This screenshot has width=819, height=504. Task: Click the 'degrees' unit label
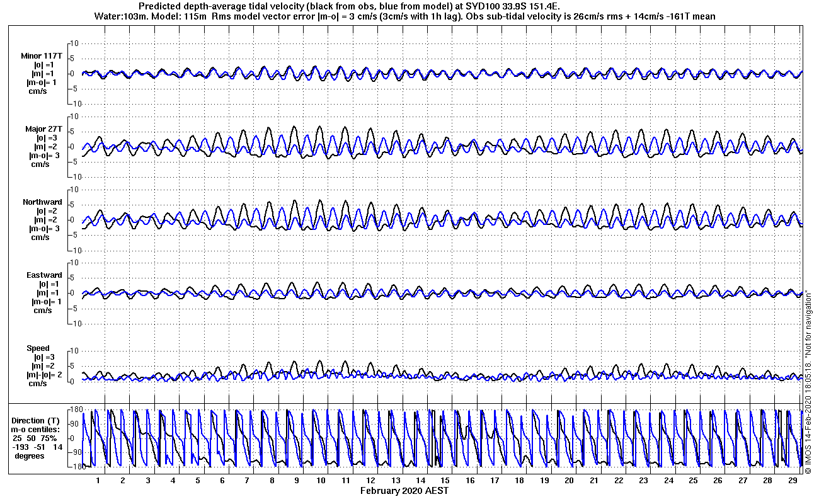29,455
